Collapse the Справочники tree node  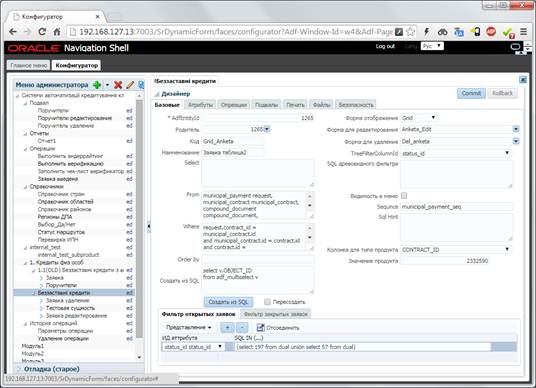(x=25, y=187)
